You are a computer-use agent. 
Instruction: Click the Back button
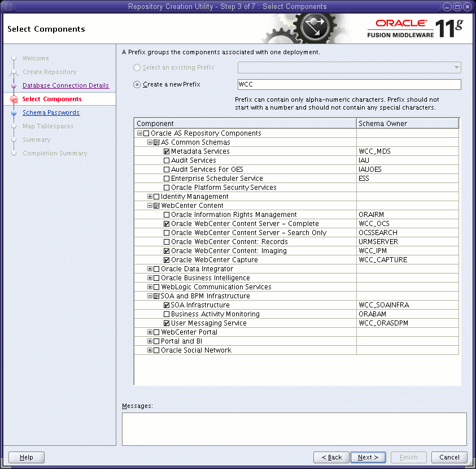click(331, 457)
